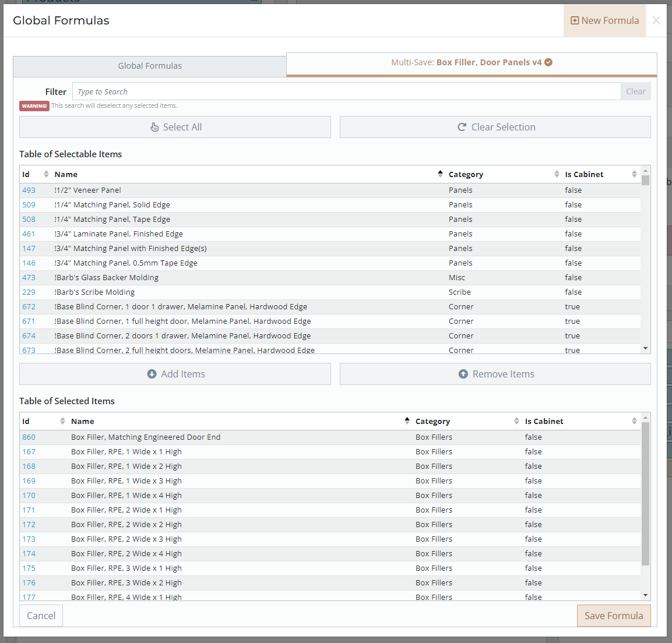Viewport: 672px width, 643px height.
Task: Close the Global Formulas dialog
Action: click(x=656, y=20)
